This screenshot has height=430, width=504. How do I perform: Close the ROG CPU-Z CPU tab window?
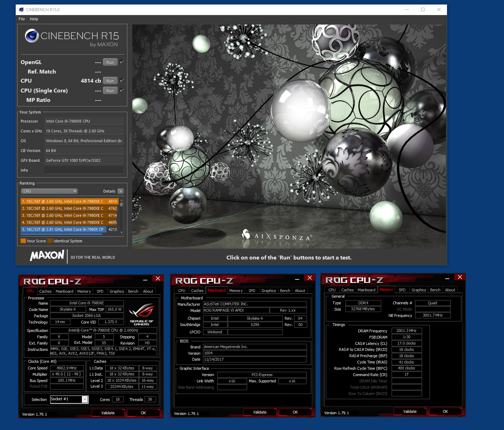click(x=158, y=278)
